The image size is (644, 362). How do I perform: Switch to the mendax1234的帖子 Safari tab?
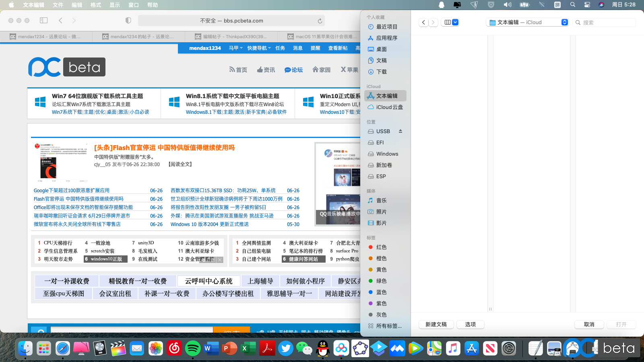click(139, 37)
